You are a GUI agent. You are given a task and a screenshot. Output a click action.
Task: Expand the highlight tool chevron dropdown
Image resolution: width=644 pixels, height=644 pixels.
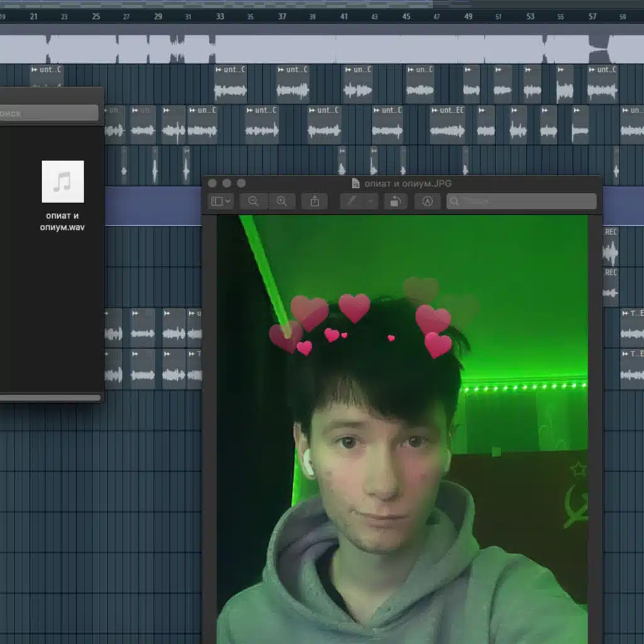tap(370, 201)
